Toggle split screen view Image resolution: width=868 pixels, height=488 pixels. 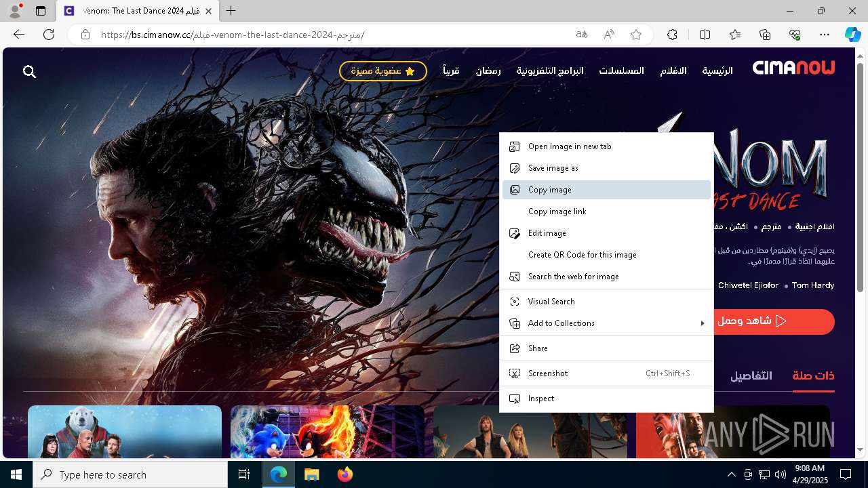point(705,35)
